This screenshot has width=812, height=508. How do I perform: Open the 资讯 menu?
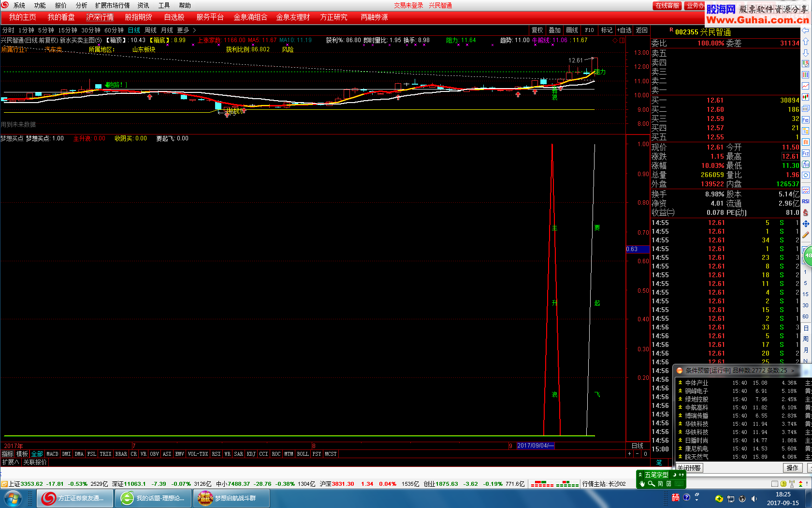(x=143, y=5)
